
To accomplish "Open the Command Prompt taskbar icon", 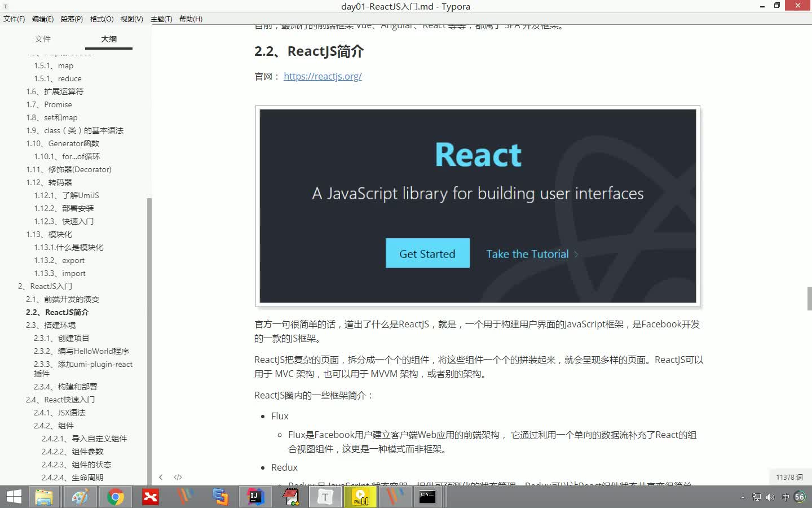I will tap(427, 497).
